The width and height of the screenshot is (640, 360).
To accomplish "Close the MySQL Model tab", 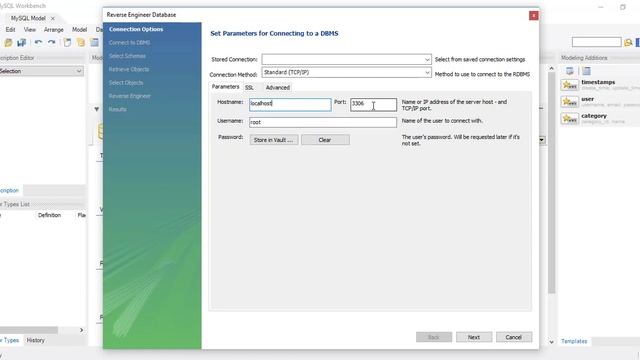I will click(53, 18).
